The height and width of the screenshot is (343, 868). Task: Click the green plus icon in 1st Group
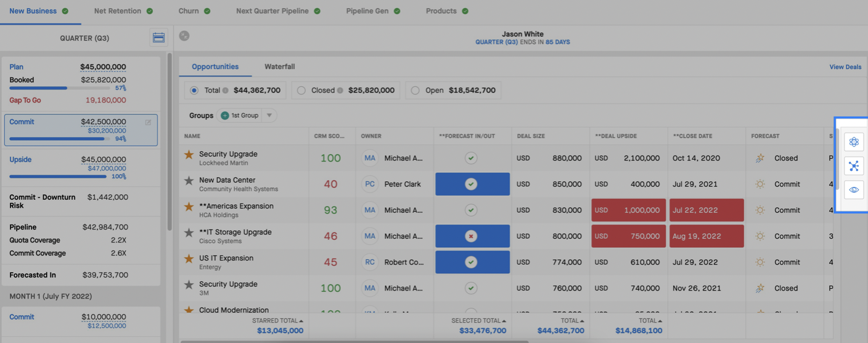[x=225, y=115]
